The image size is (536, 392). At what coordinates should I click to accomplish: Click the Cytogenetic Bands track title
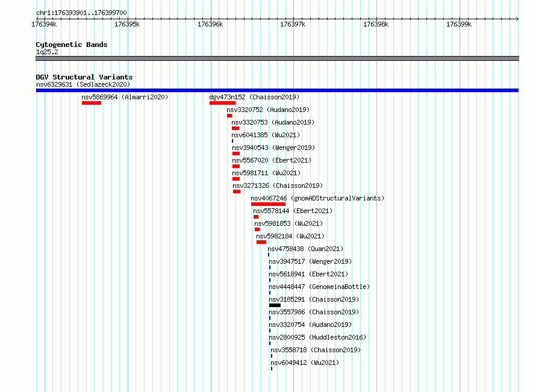click(72, 45)
